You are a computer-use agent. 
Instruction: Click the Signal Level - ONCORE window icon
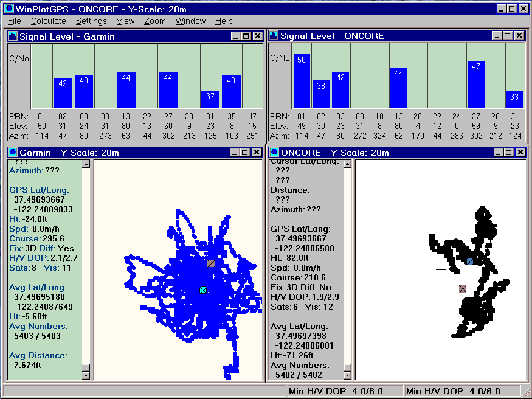(x=274, y=36)
